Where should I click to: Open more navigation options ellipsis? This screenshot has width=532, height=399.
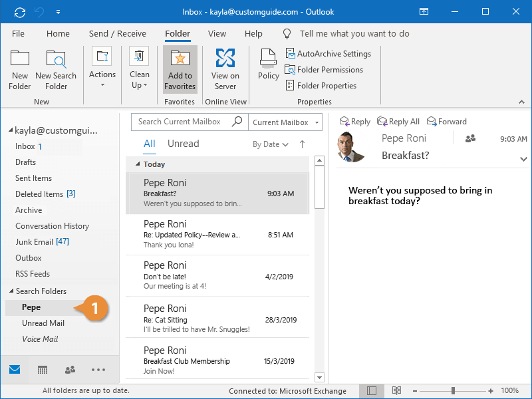[x=98, y=370]
